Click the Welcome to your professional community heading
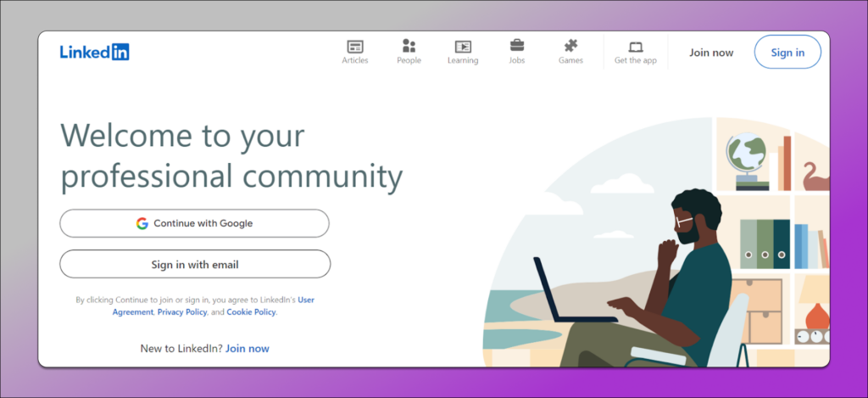The width and height of the screenshot is (868, 398). pos(231,156)
